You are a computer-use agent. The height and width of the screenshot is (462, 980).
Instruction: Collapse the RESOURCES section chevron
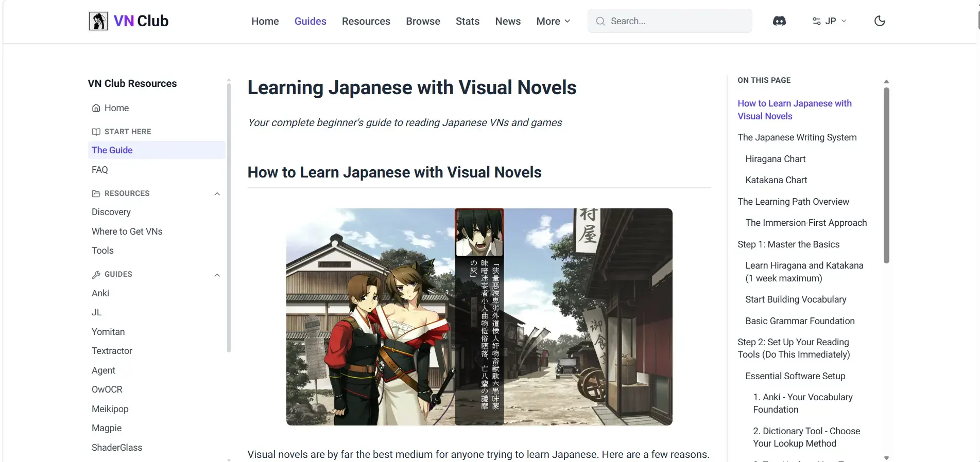217,194
